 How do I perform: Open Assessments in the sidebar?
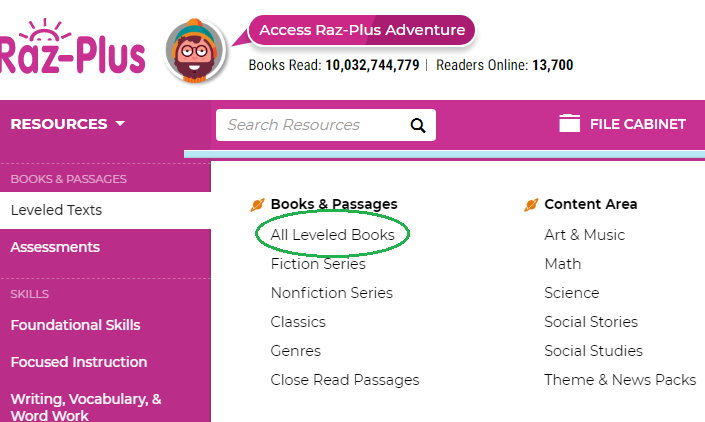[55, 247]
